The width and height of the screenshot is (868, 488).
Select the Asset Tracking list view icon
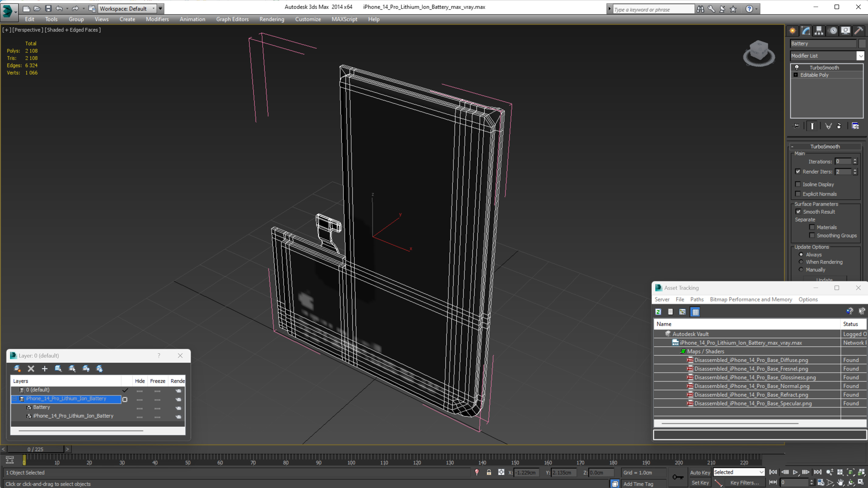click(670, 312)
